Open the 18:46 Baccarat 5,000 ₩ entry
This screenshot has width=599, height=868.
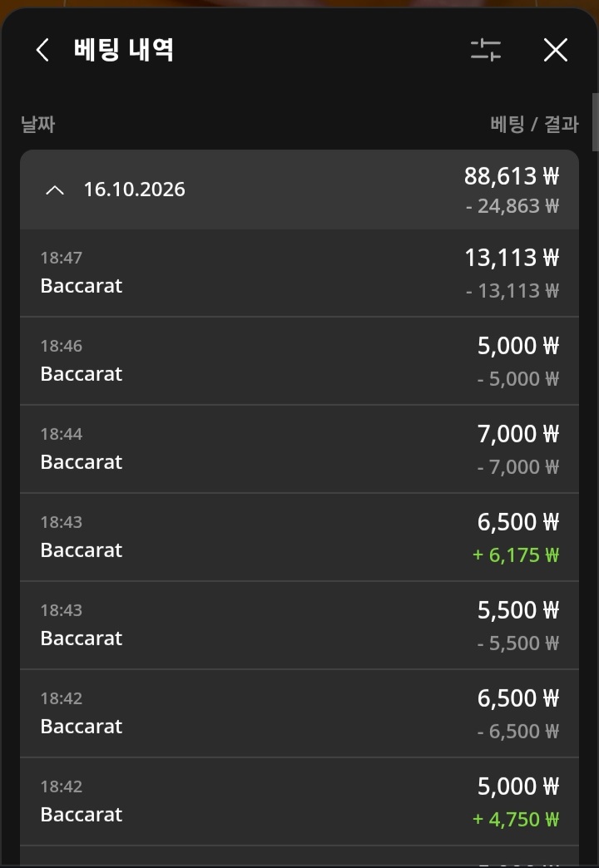tap(299, 361)
